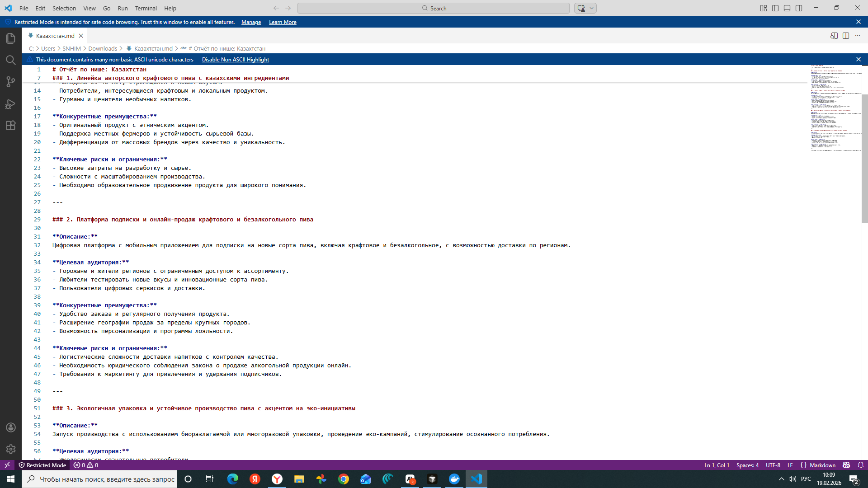Open Task View on the taskbar

click(210, 479)
